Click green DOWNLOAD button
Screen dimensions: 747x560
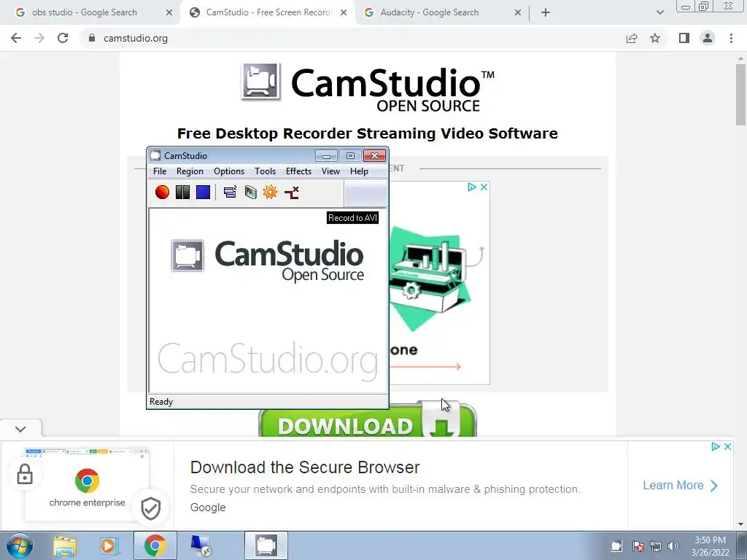pyautogui.click(x=368, y=421)
